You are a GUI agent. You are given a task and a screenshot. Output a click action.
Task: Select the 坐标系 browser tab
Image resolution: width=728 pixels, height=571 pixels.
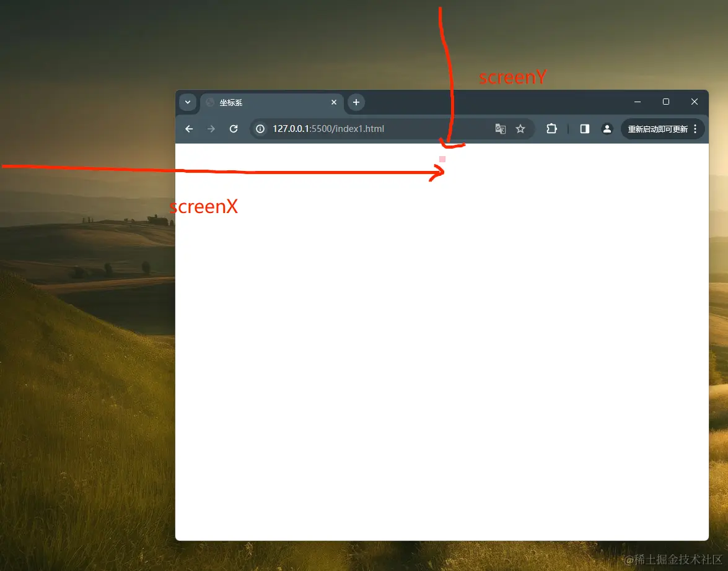(271, 103)
